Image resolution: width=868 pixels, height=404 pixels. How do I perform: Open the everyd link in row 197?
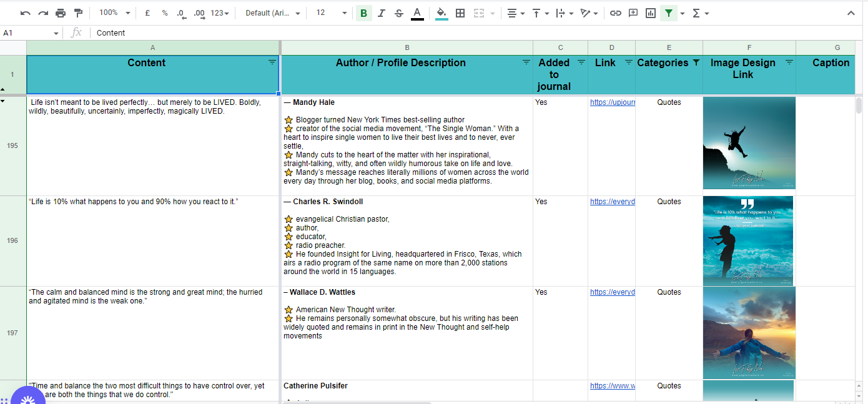click(612, 292)
